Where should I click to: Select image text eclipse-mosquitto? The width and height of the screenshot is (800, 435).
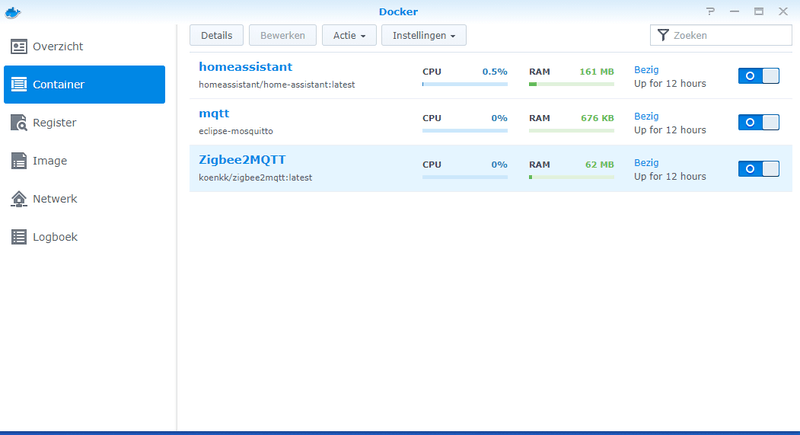point(236,131)
